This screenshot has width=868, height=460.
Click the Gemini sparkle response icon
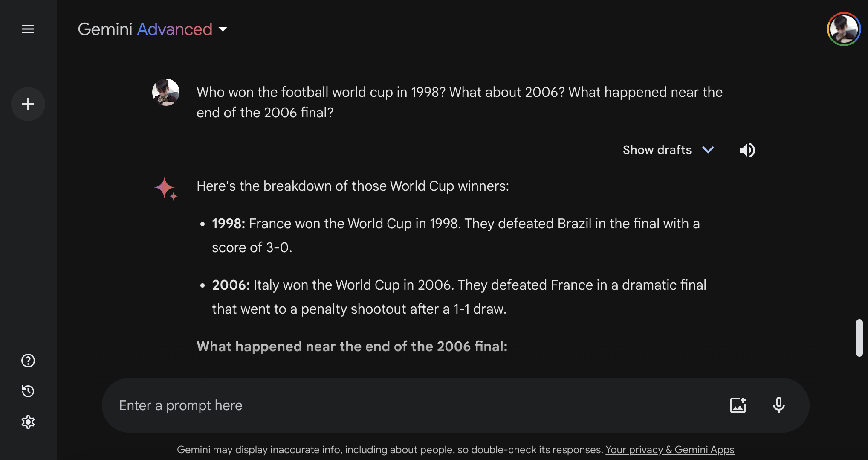[x=165, y=188]
